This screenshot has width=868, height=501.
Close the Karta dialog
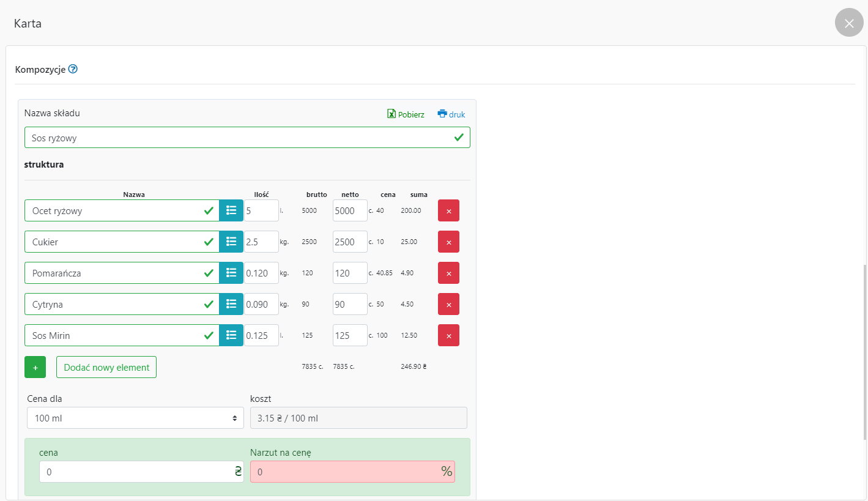point(848,23)
